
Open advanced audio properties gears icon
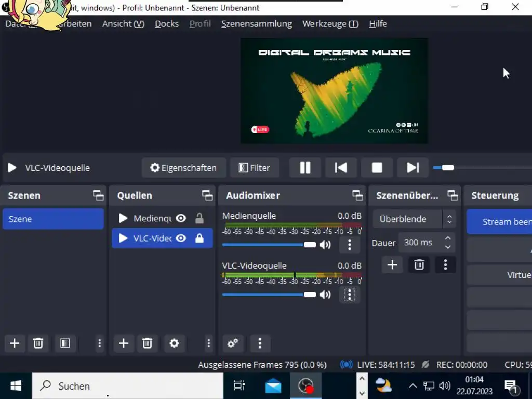pyautogui.click(x=232, y=343)
